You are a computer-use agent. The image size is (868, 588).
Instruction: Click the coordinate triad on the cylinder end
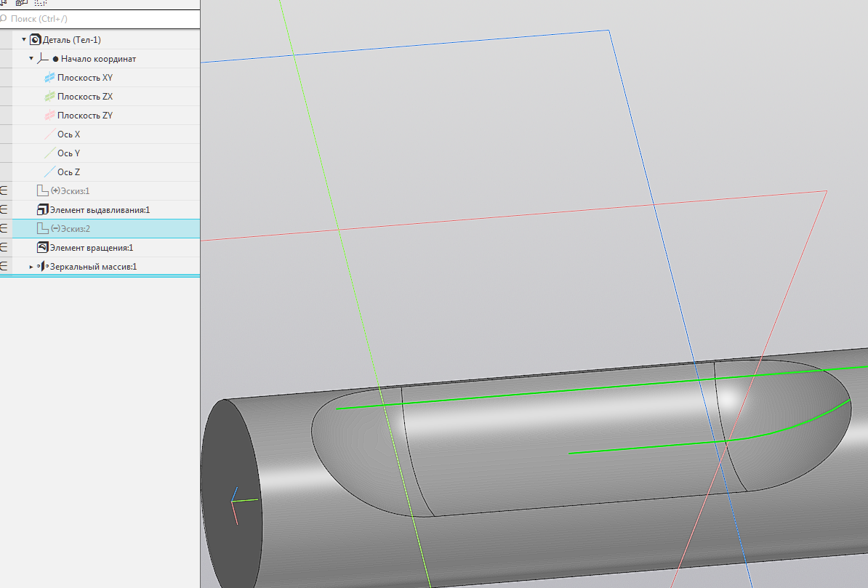coord(243,504)
